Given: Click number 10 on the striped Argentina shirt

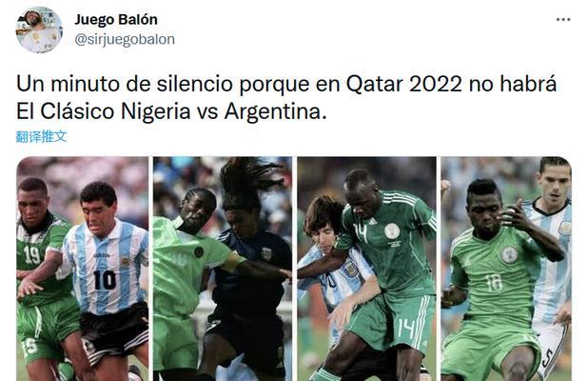Looking at the screenshot, I should (x=105, y=280).
